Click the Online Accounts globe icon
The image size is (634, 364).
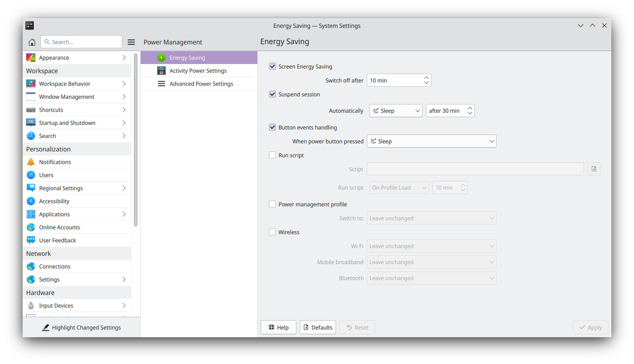[31, 227]
